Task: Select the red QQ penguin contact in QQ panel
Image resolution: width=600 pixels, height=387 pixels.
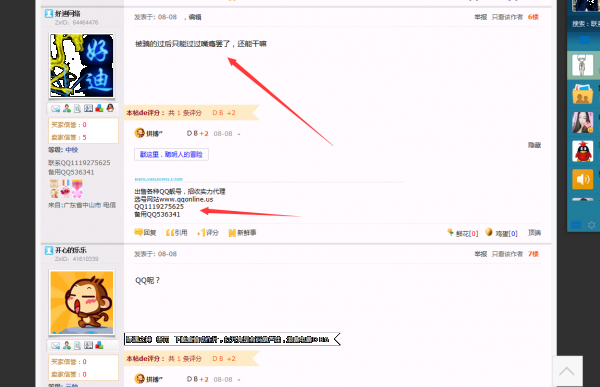Action: pos(582,151)
